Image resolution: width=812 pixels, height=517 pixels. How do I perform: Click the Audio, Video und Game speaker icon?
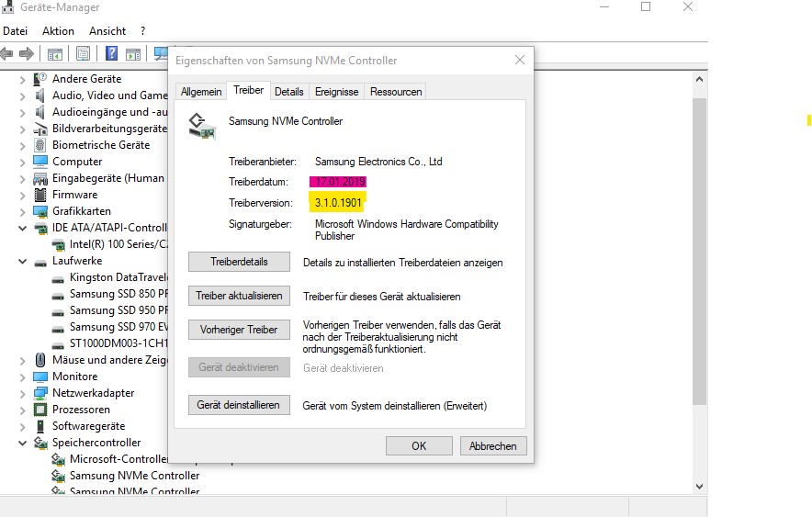(x=39, y=96)
